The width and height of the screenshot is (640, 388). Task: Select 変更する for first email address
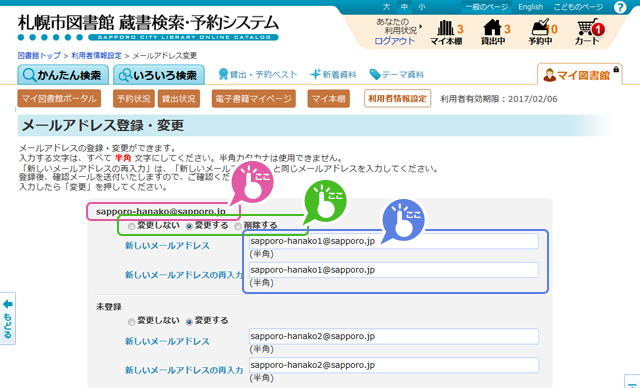pyautogui.click(x=189, y=226)
